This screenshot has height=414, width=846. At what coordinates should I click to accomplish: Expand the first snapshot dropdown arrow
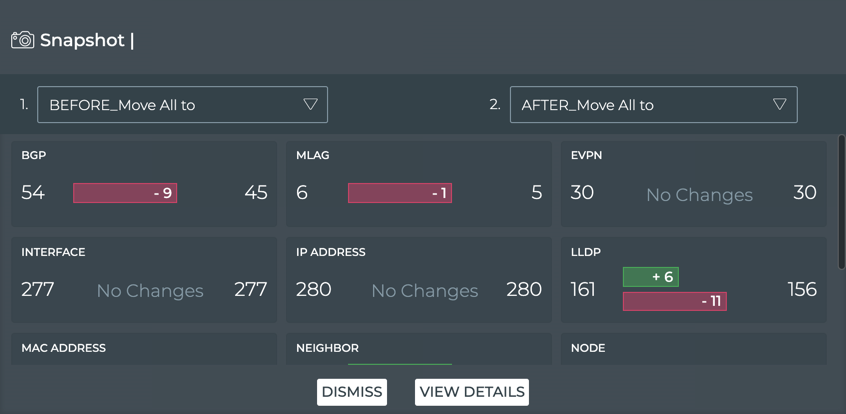(x=310, y=105)
